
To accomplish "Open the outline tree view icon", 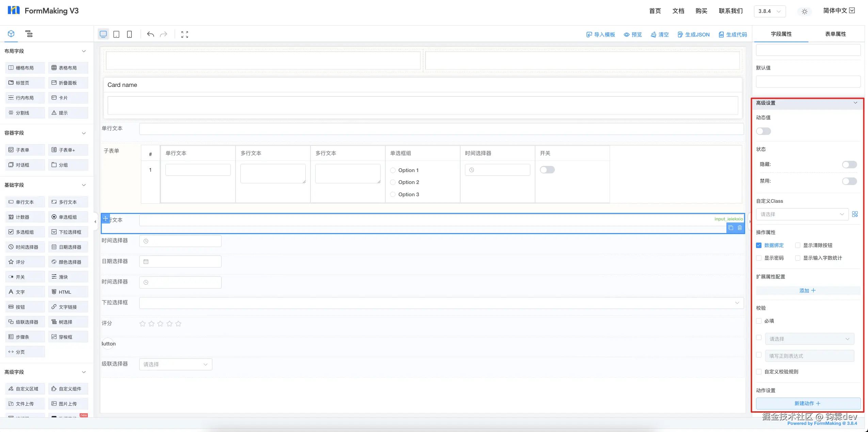I will tap(29, 34).
